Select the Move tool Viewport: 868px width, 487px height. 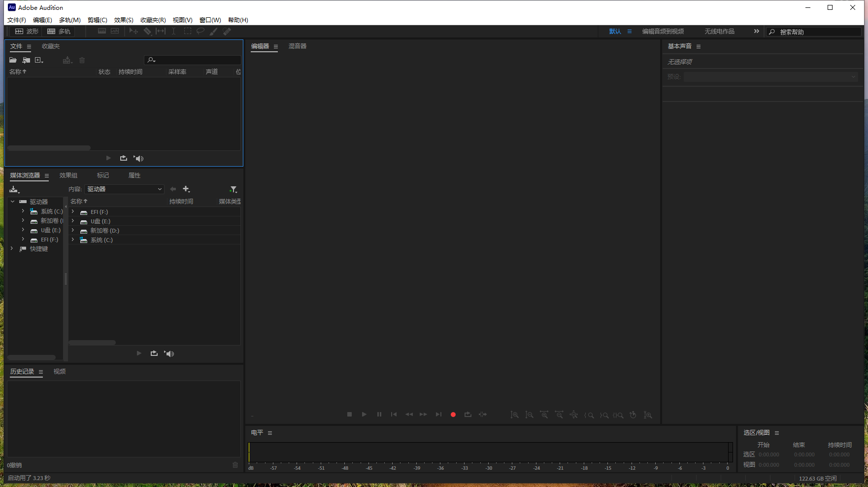click(x=134, y=31)
